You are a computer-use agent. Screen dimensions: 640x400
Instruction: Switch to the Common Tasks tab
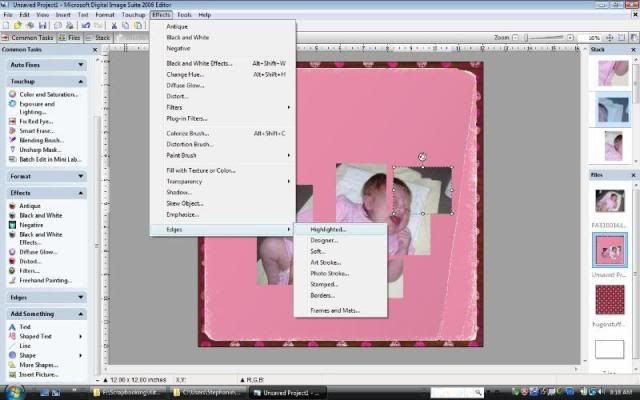[28, 38]
